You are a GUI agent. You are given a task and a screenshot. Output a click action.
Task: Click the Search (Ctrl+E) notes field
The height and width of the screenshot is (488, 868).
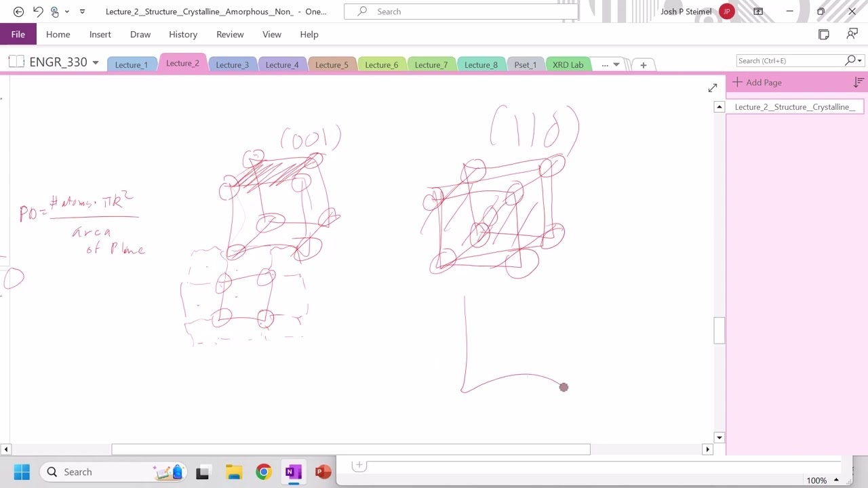(789, 60)
